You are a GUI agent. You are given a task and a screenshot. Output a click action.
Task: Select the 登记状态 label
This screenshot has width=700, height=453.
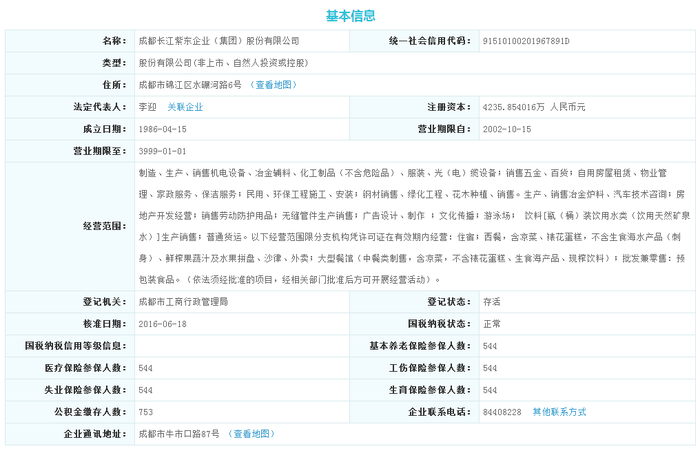[449, 302]
